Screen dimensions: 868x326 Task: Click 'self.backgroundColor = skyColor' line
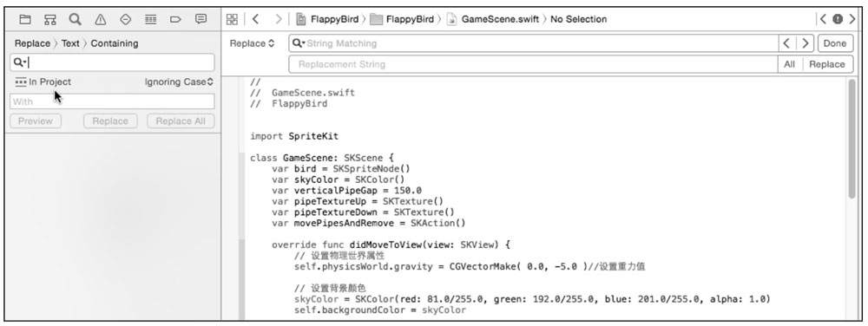pyautogui.click(x=380, y=310)
